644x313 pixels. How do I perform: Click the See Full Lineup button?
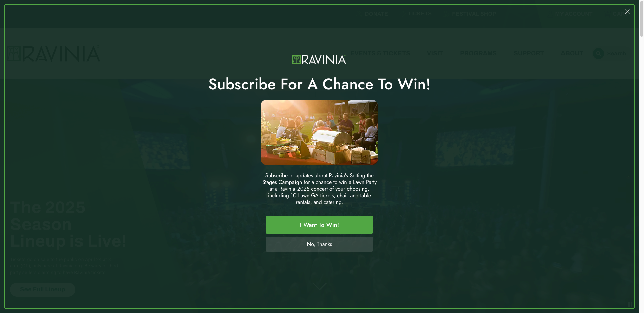43,289
